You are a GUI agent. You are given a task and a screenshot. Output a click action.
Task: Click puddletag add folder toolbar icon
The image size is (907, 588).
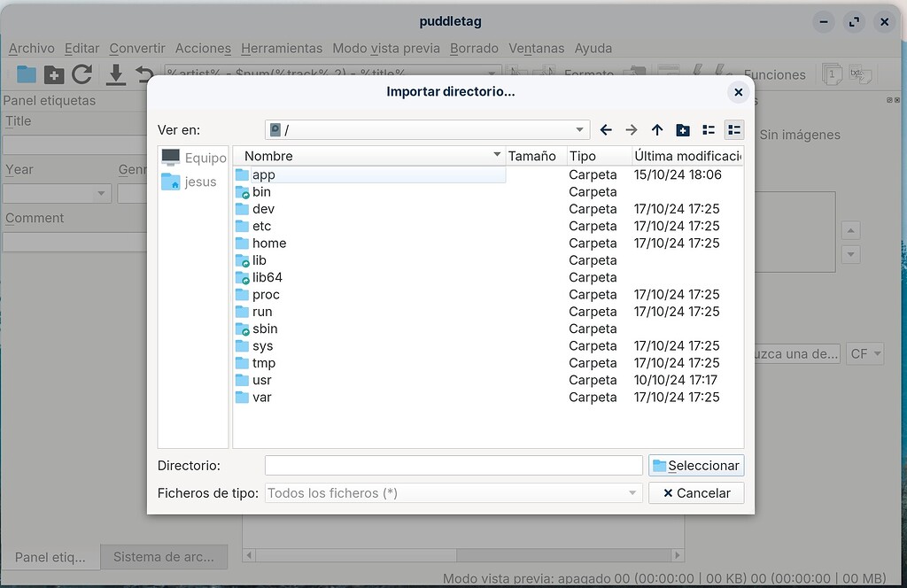54,74
